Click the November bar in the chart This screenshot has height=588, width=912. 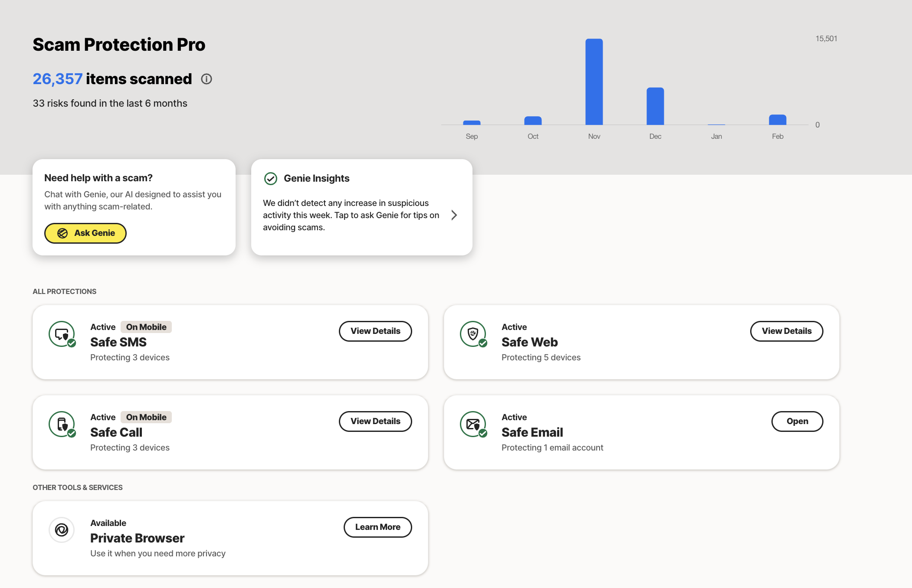[594, 82]
